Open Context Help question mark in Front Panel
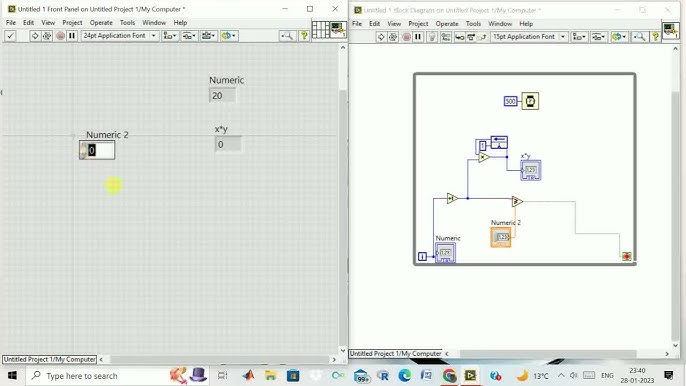This screenshot has height=386, width=686. [x=304, y=36]
